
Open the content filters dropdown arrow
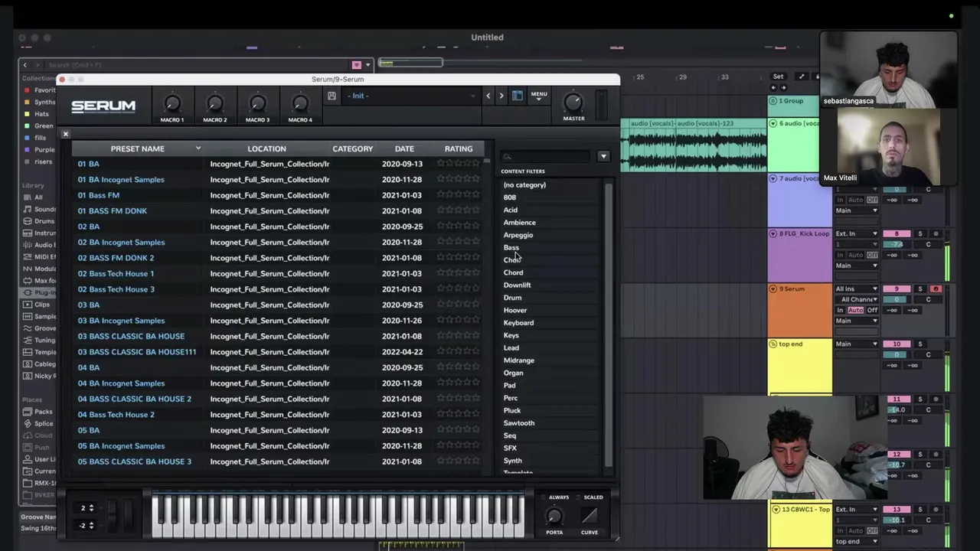pos(603,156)
